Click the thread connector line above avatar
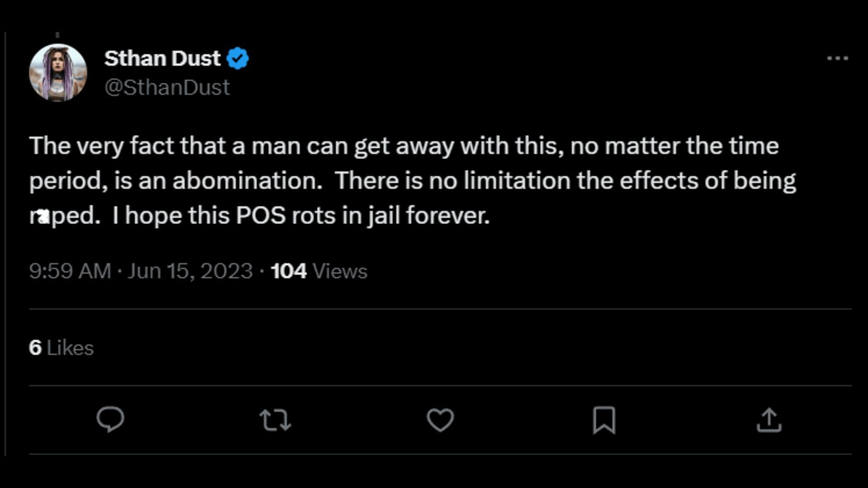 coord(57,35)
